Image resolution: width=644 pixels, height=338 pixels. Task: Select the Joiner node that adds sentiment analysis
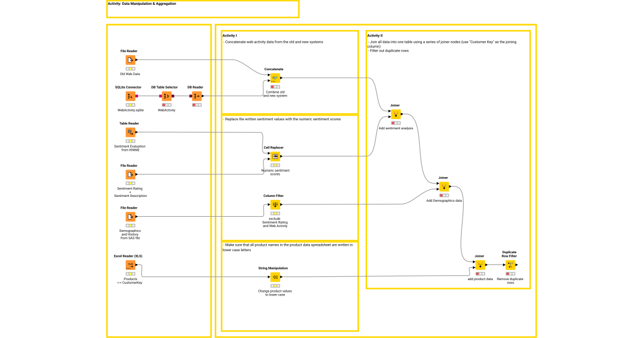pyautogui.click(x=396, y=113)
